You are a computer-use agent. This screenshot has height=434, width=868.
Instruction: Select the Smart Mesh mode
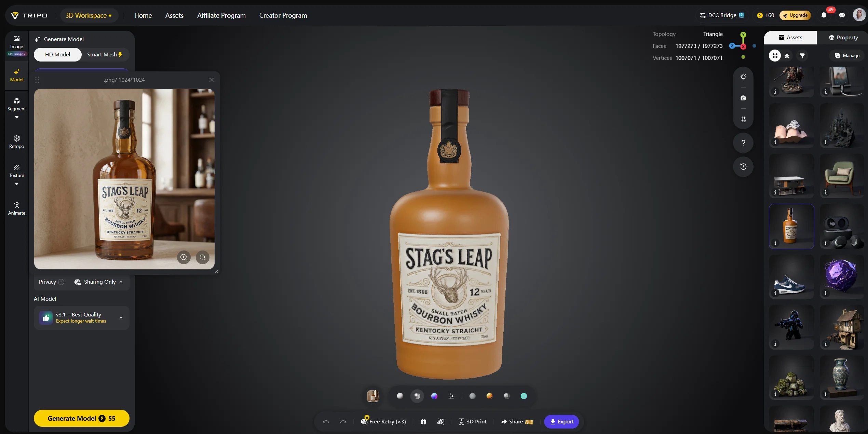105,55
